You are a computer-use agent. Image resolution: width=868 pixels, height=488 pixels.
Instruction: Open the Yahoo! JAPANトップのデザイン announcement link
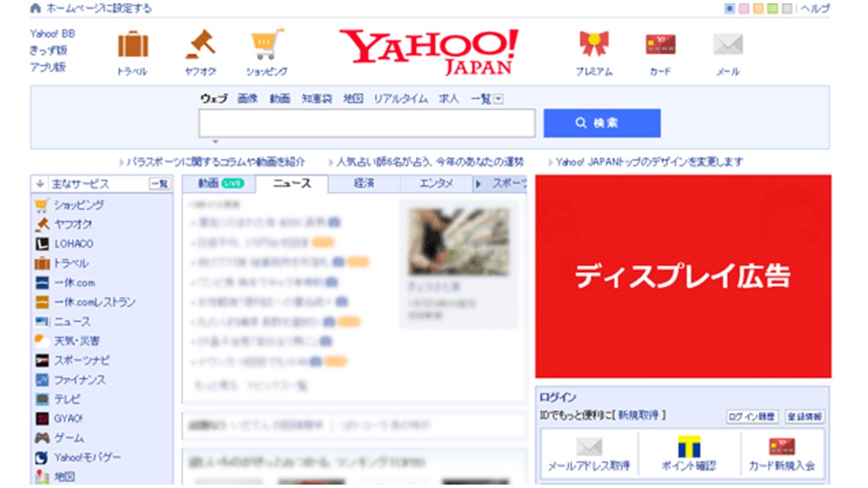tap(650, 162)
